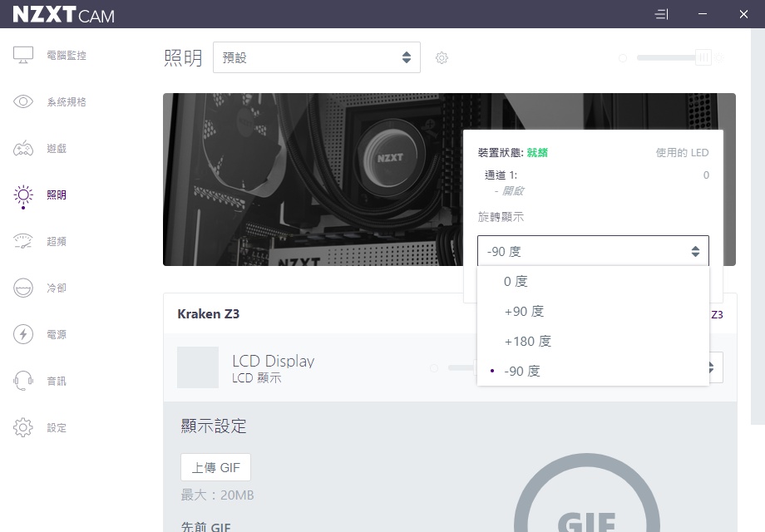The width and height of the screenshot is (765, 532).
Task: Click the dim brightness icon left of slider
Action: (x=623, y=58)
